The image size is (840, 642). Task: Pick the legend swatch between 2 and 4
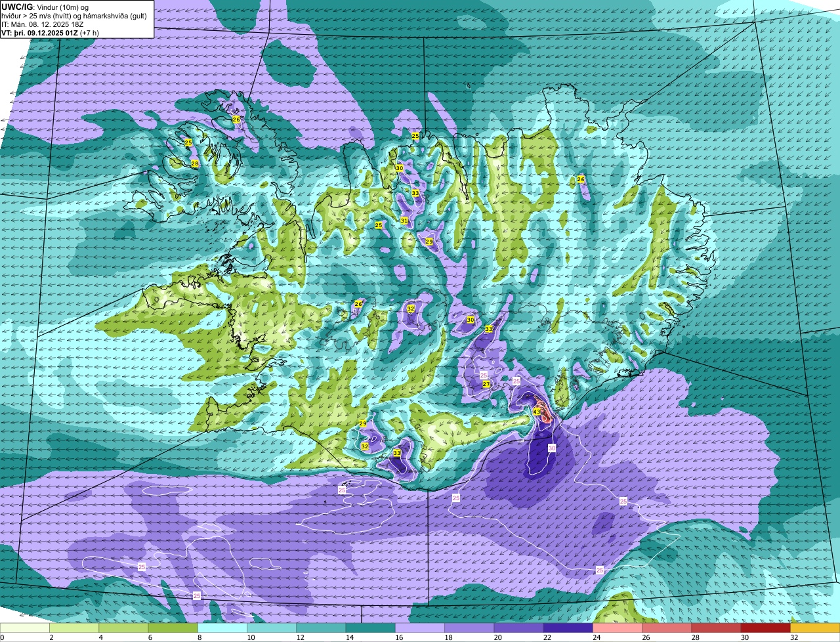tap(74, 628)
